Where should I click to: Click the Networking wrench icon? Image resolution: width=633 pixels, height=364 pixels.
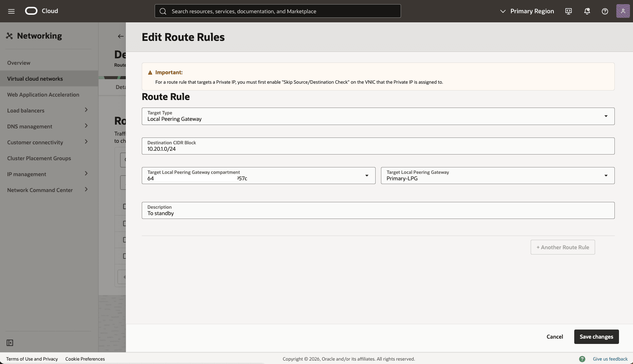[9, 35]
